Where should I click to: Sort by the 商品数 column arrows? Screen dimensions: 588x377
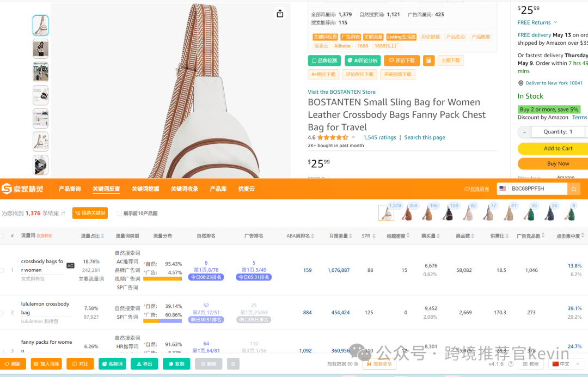473,236
